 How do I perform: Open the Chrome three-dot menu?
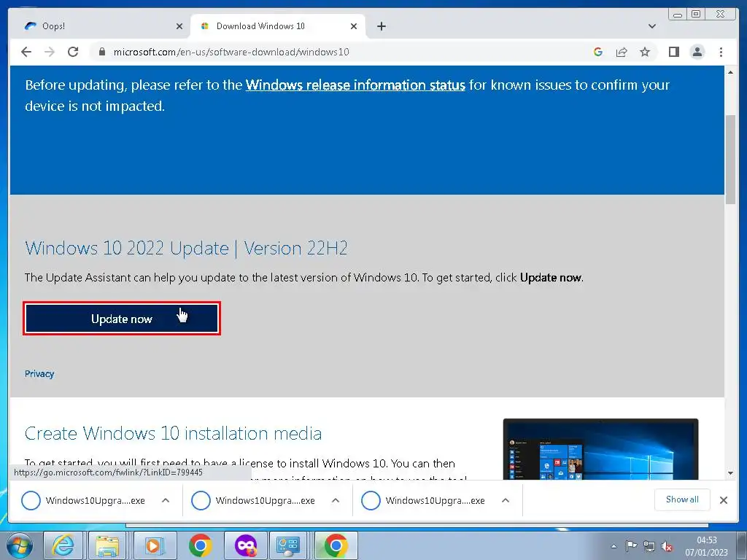point(721,52)
